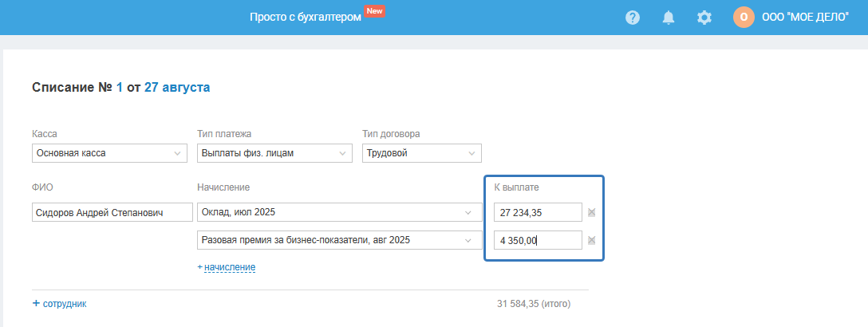Screen dimensions: 868x327
Task: Focus the 4 350,00 payout field
Action: [x=538, y=240]
